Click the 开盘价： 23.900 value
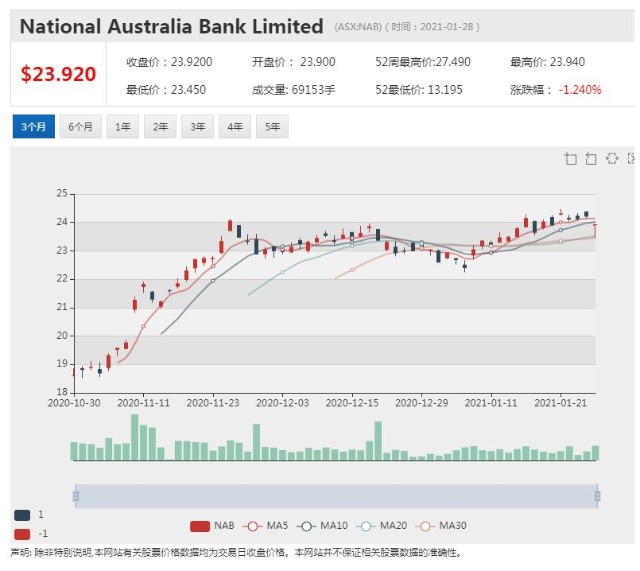 [293, 62]
